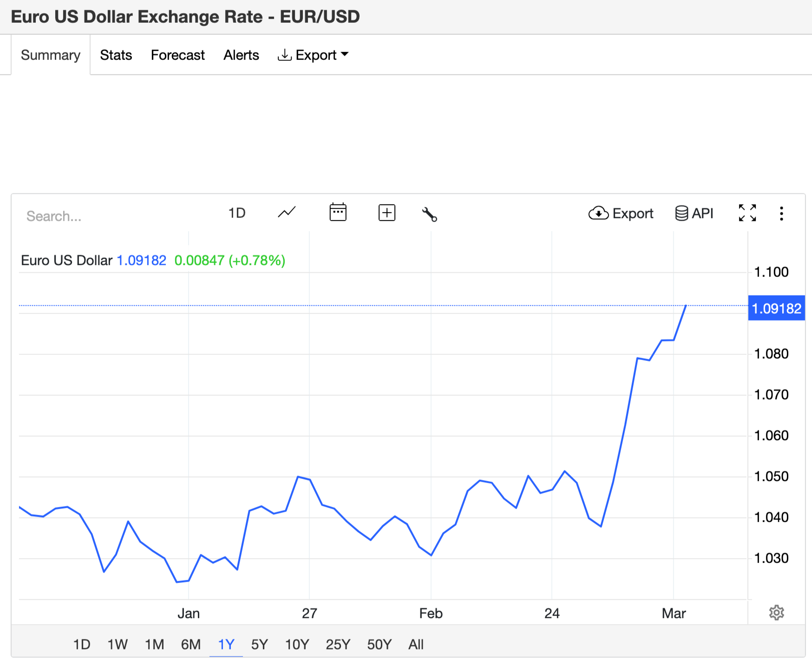Image resolution: width=812 pixels, height=661 pixels.
Task: Expand the Export dropdown in tab bar
Action: coord(313,55)
